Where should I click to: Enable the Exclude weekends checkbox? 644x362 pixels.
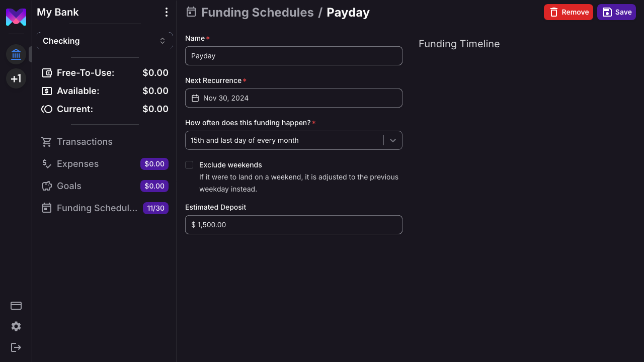[189, 165]
